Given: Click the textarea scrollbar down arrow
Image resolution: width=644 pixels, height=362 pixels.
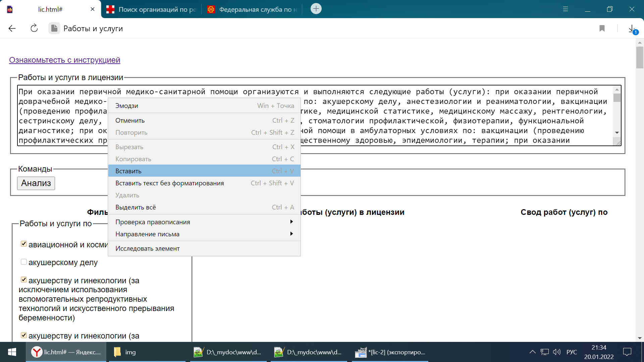Looking at the screenshot, I should 617,133.
